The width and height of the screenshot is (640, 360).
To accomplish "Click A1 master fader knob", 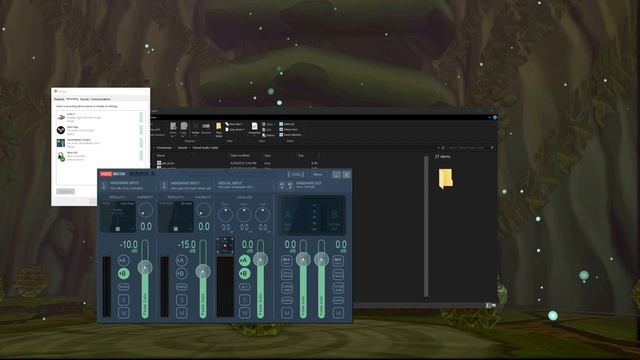I will [303, 259].
